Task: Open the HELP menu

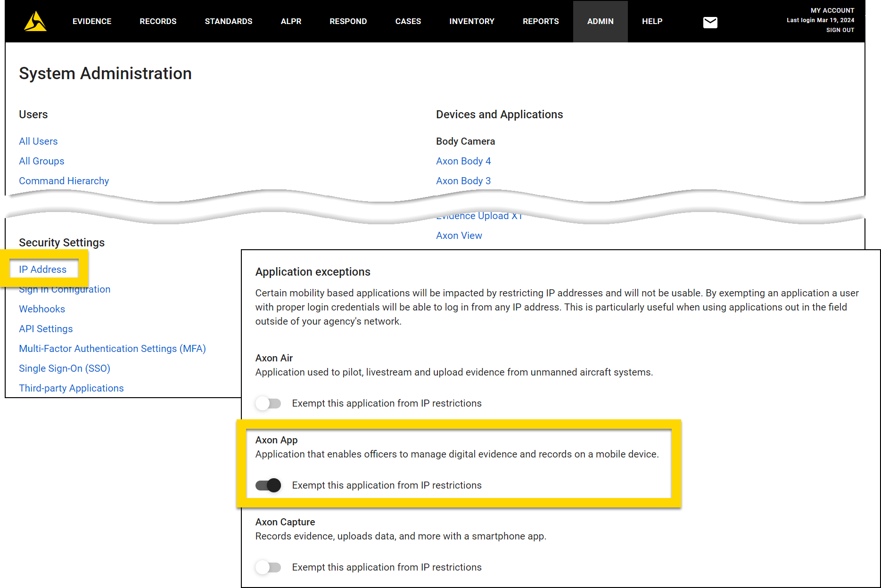Action: point(652,21)
